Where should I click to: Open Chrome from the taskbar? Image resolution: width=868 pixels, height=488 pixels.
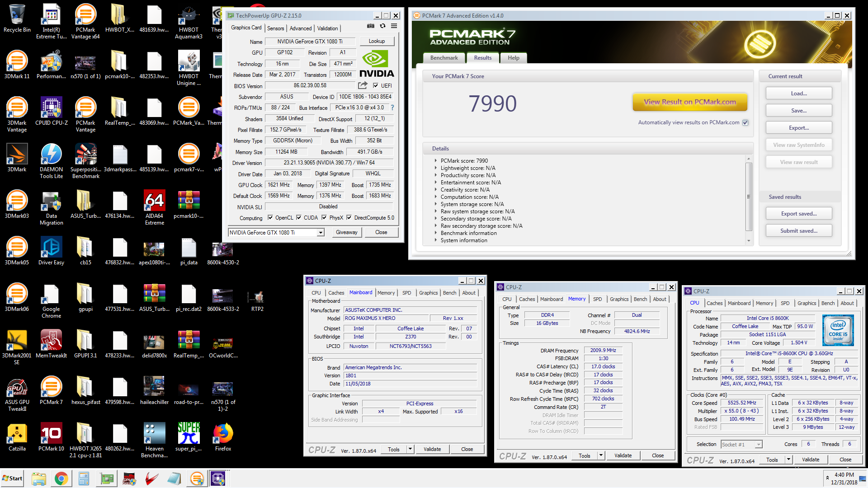click(61, 479)
